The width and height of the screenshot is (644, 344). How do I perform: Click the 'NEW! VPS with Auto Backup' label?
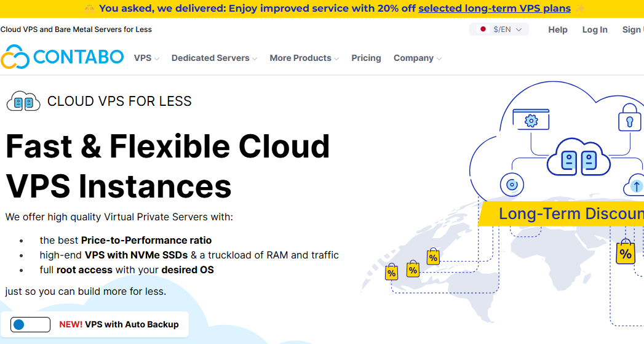coord(119,324)
